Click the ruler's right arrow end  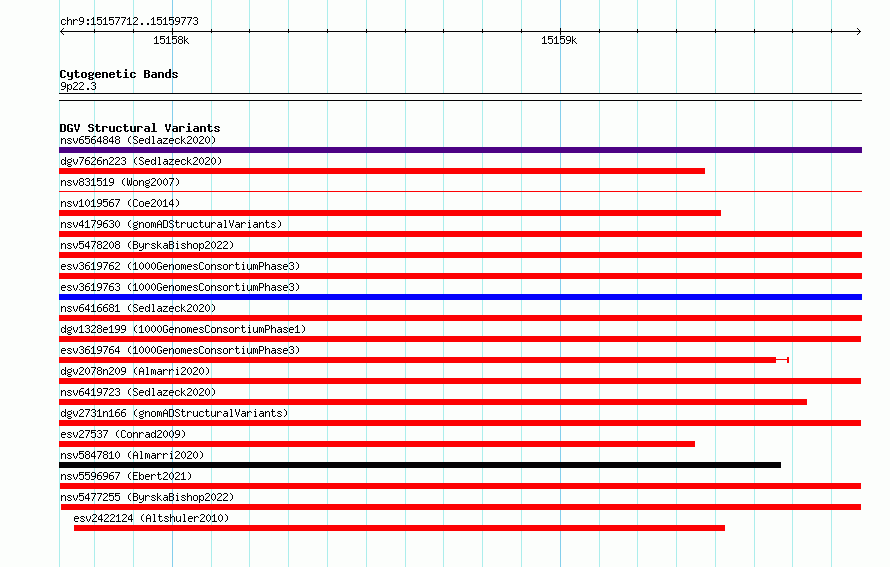[858, 31]
